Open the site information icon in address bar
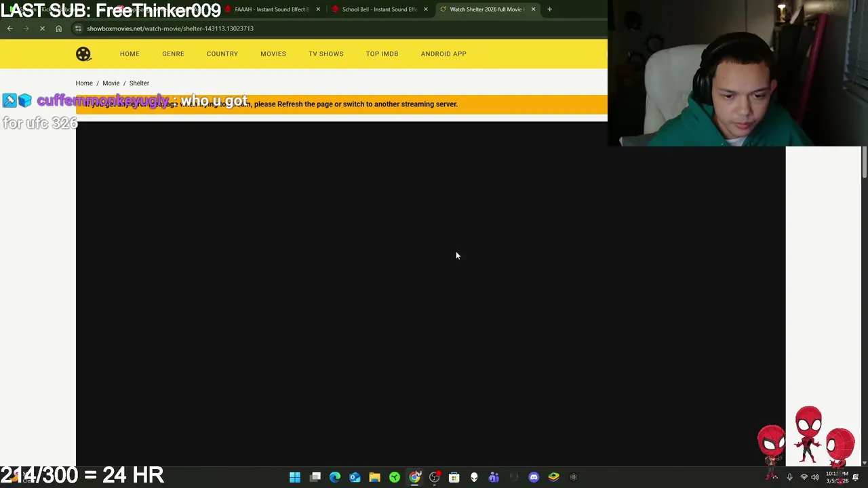The width and height of the screenshot is (868, 488). tap(78, 28)
